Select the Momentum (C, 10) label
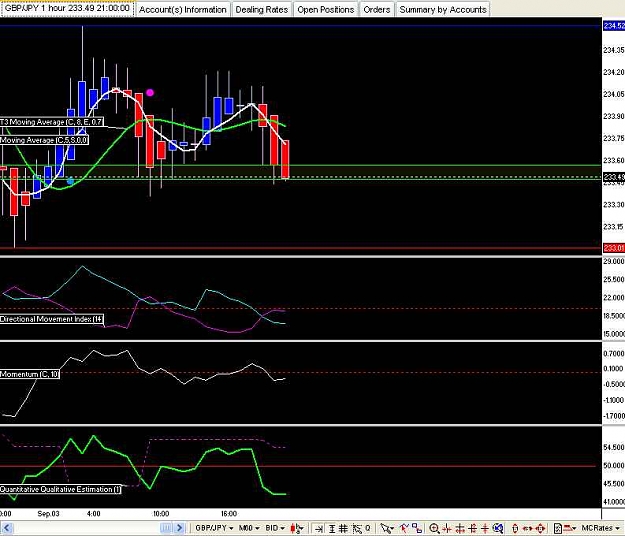The width and height of the screenshot is (625, 536). pyautogui.click(x=29, y=374)
